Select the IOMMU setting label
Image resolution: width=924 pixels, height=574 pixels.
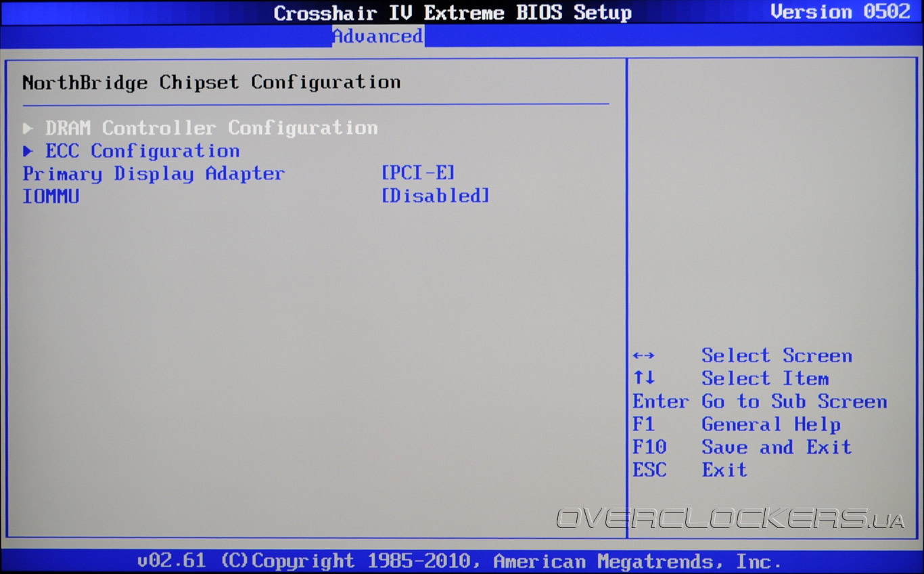51,196
